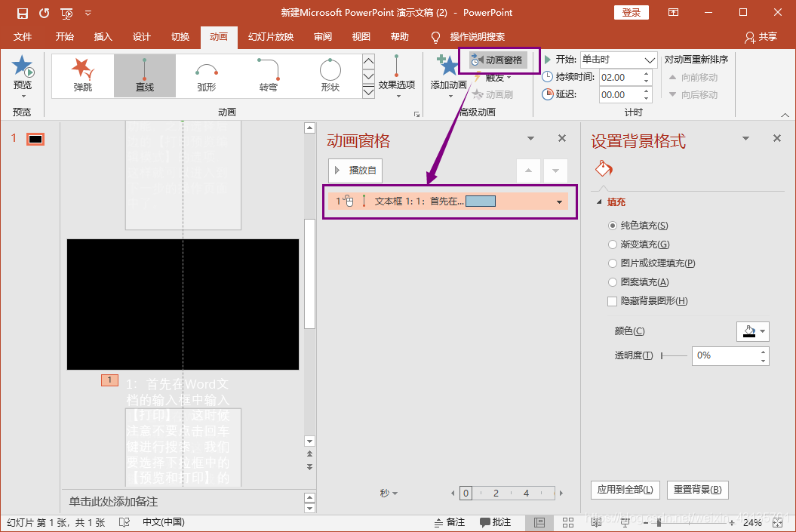This screenshot has height=532, width=796.
Task: Select the 弧形 arc motion path
Action: [x=207, y=75]
